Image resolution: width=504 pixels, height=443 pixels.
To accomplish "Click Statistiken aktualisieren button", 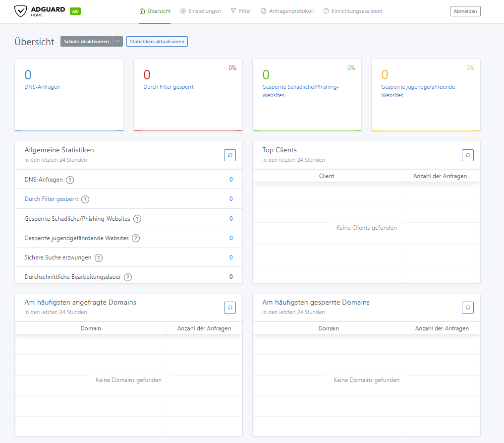I will point(157,42).
